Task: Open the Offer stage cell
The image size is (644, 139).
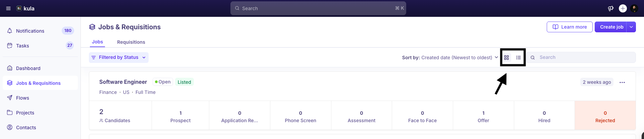Action: [x=483, y=115]
